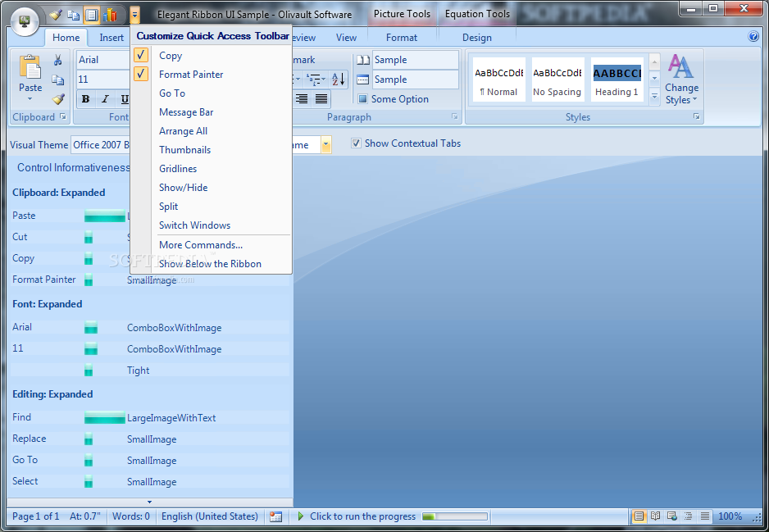
Task: Click the Cut scissors icon in Clipboard group
Action: [58, 60]
